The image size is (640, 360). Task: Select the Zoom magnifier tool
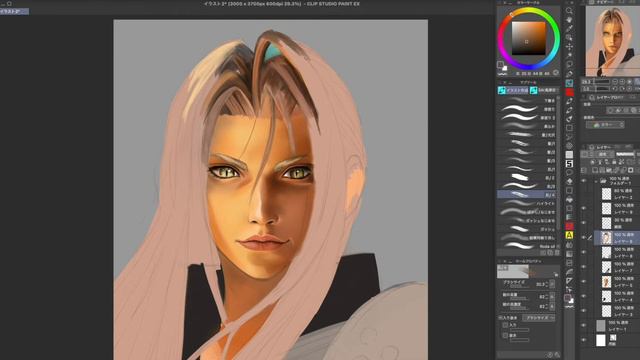coord(569,11)
